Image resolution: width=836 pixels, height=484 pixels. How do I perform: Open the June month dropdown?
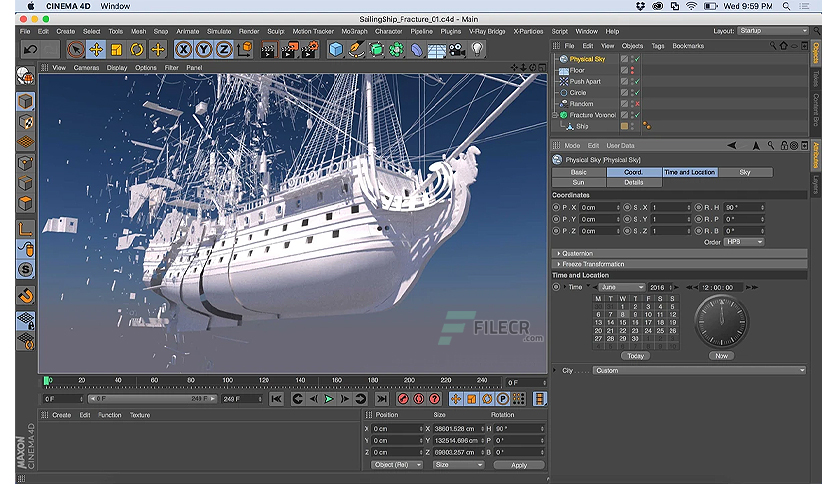pos(622,287)
